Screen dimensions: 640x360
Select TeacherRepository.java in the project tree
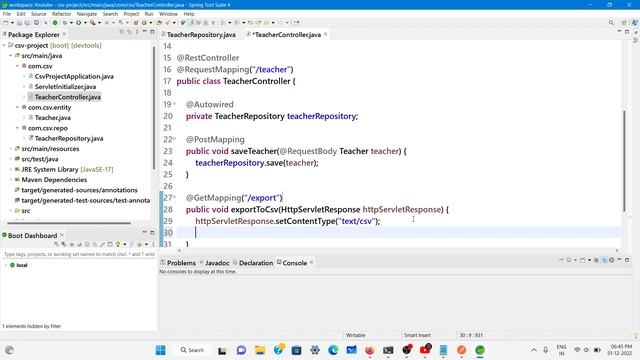69,138
